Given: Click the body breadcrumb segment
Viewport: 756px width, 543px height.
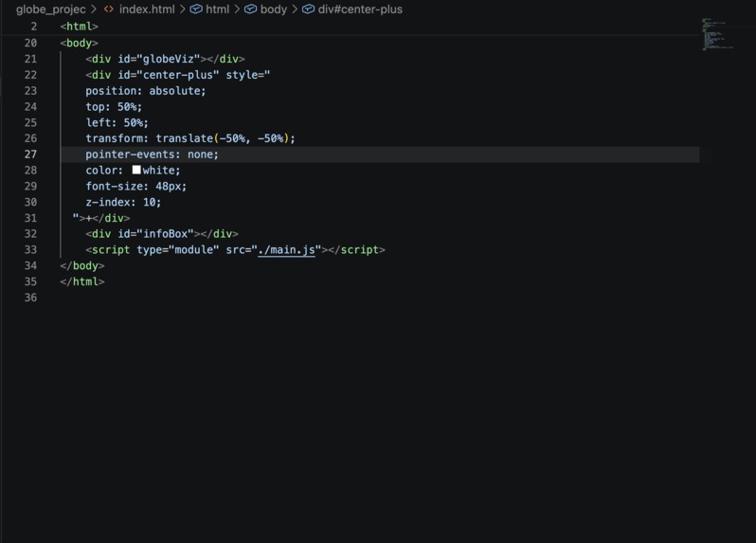Looking at the screenshot, I should (274, 9).
